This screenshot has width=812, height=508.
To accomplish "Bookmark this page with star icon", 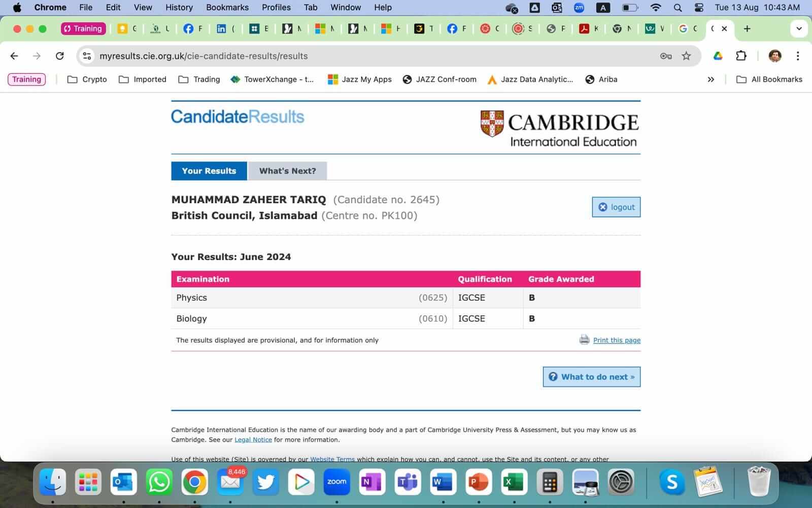I will pyautogui.click(x=686, y=56).
